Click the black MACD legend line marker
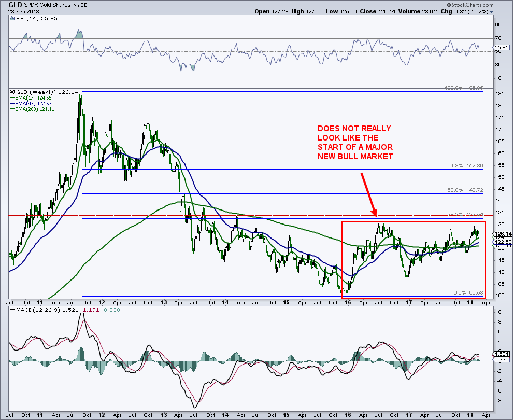 12,310
